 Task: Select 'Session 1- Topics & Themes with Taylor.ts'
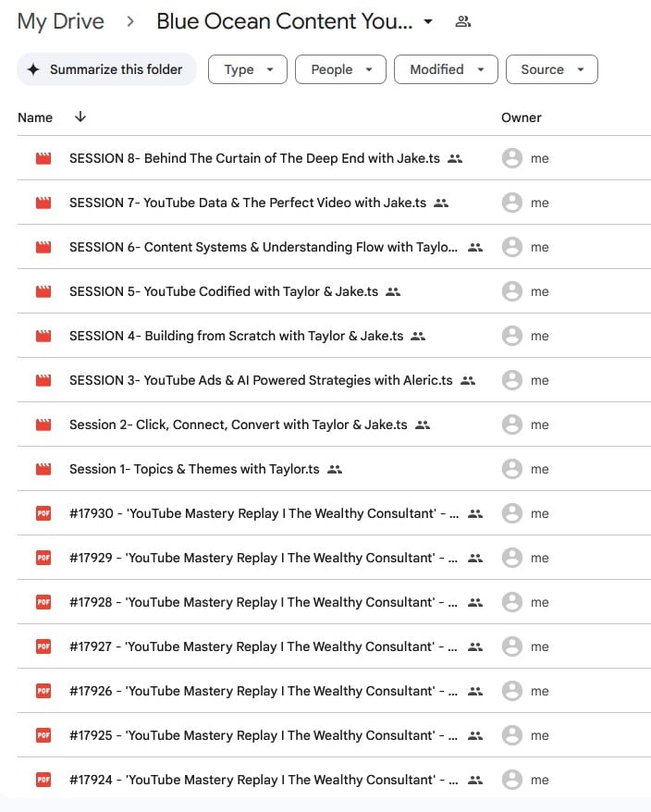coord(194,469)
